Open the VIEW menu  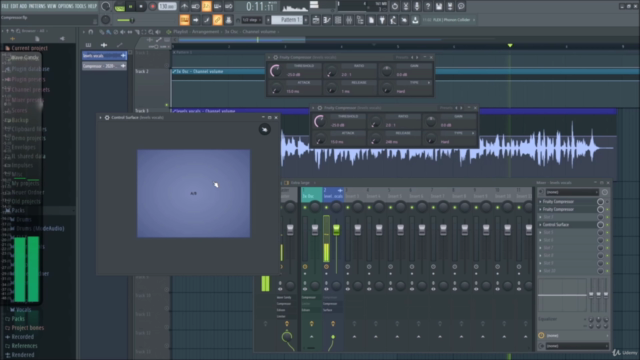pyautogui.click(x=52, y=6)
